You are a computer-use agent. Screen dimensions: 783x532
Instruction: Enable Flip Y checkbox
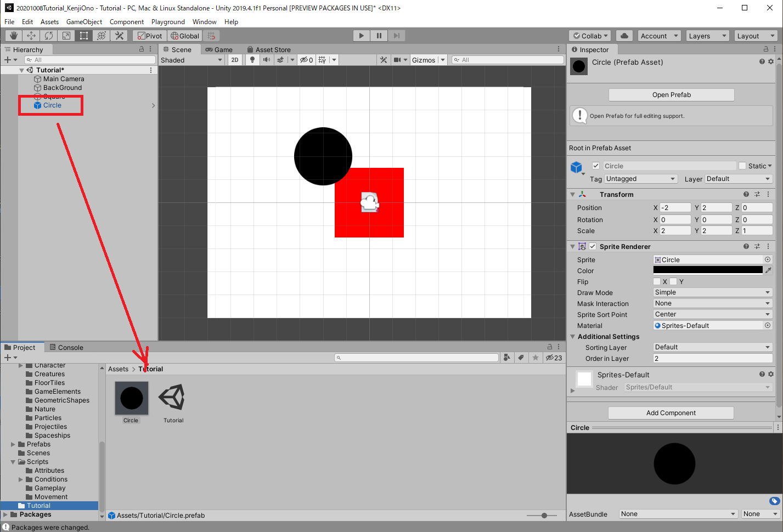[673, 281]
